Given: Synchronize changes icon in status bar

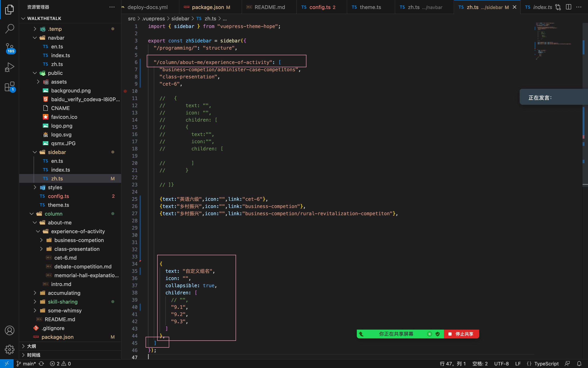Looking at the screenshot, I should click(x=41, y=364).
